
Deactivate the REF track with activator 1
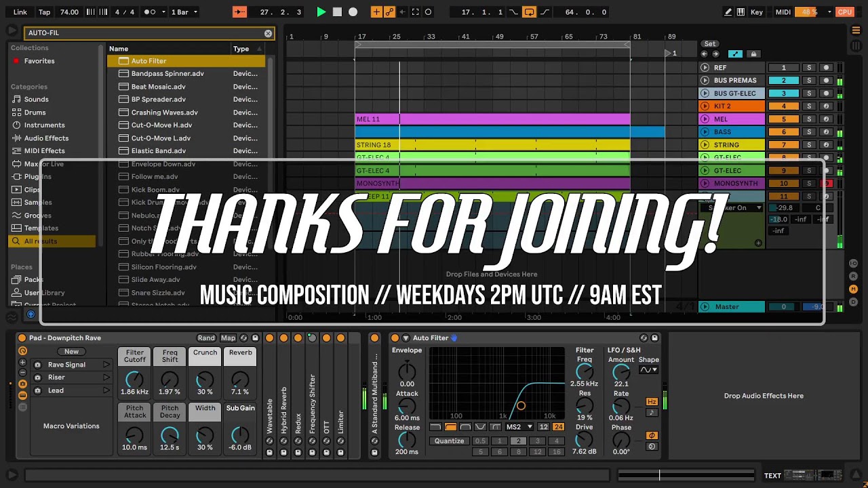pyautogui.click(x=783, y=68)
